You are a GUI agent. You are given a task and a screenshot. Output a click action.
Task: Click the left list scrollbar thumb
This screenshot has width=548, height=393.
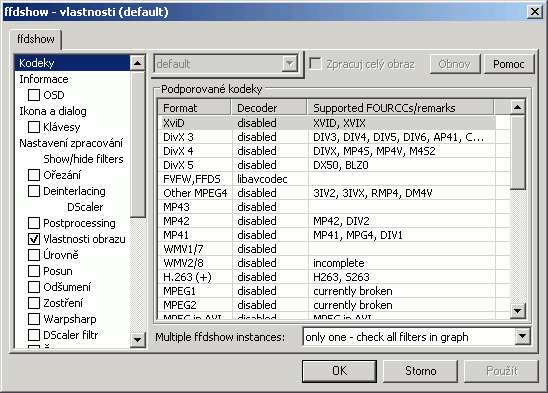pos(138,145)
